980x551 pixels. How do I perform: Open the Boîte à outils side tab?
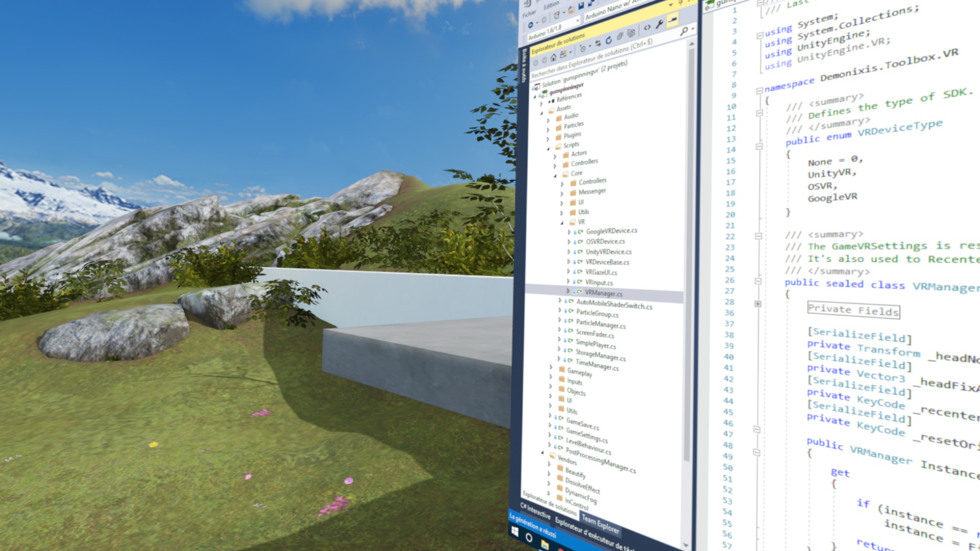click(523, 65)
